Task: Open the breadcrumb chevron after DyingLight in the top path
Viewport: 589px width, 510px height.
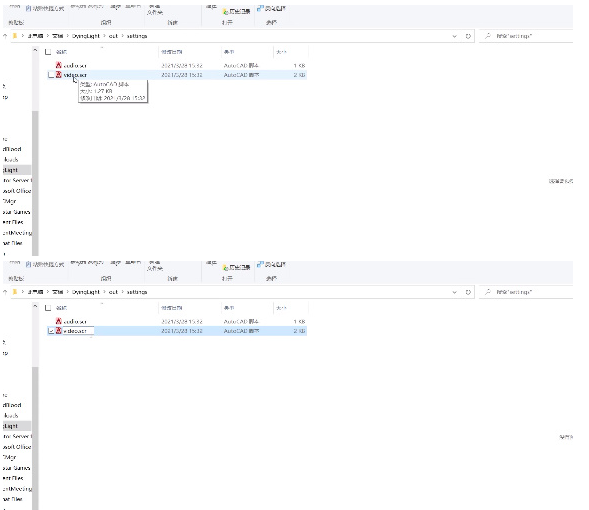Action: coord(105,36)
